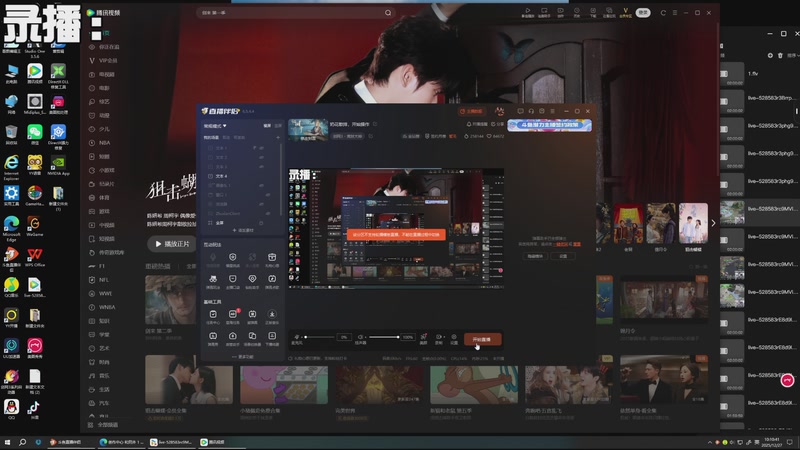Image resolution: width=800 pixels, height=450 pixels.
Task: Toggle visibility of the 文本 1 source
Action: tap(262, 148)
